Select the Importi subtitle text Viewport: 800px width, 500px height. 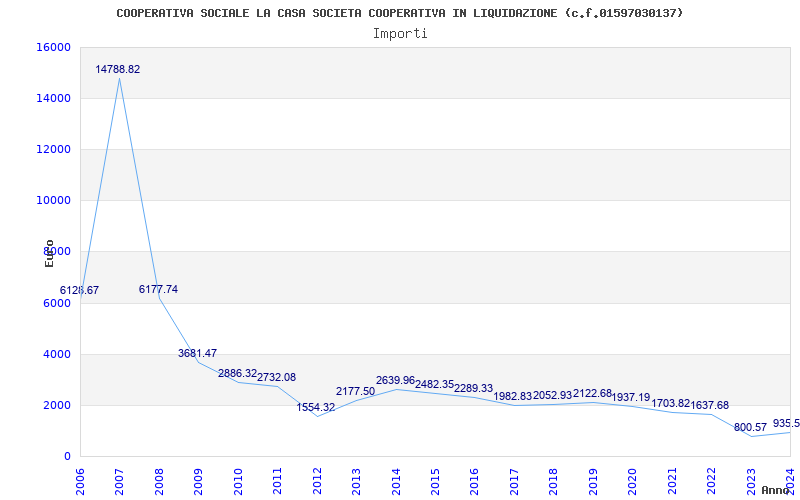pos(400,33)
